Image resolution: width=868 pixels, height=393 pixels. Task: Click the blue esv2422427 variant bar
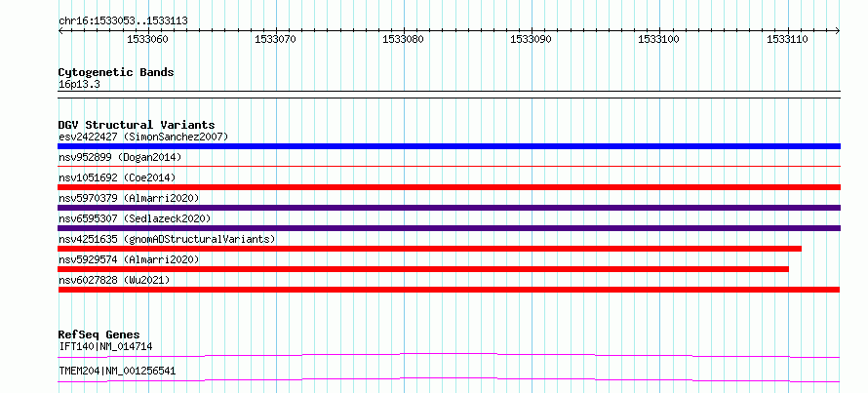click(449, 146)
